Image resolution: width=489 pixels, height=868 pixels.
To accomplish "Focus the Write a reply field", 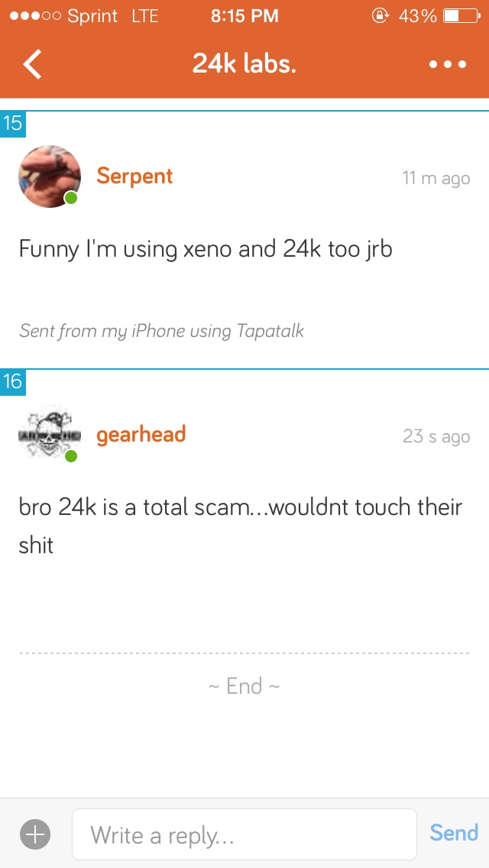I will [x=244, y=834].
